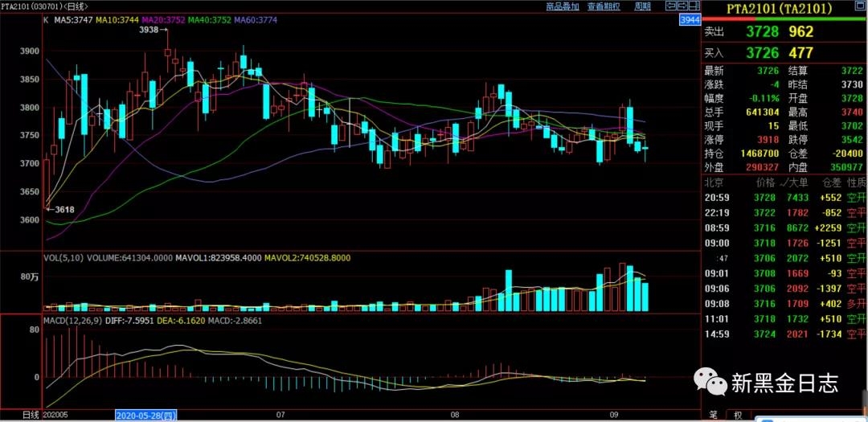Click the sell volume 962

(x=801, y=31)
